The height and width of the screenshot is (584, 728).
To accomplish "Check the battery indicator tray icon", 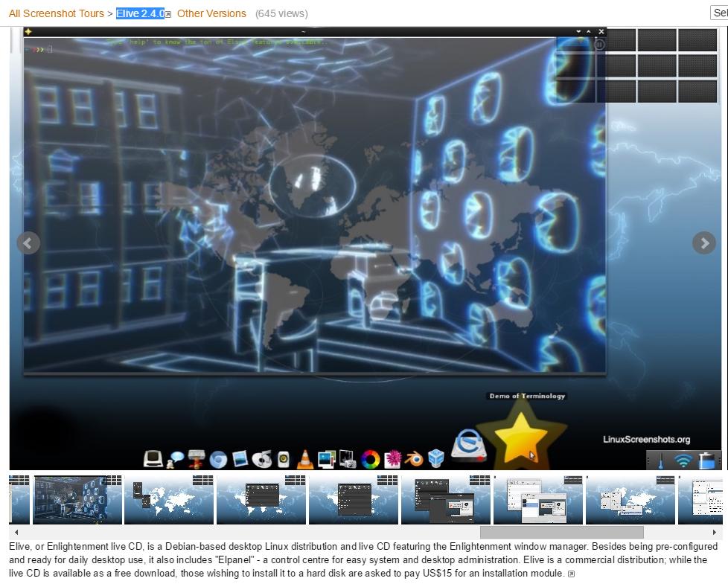I will click(706, 461).
